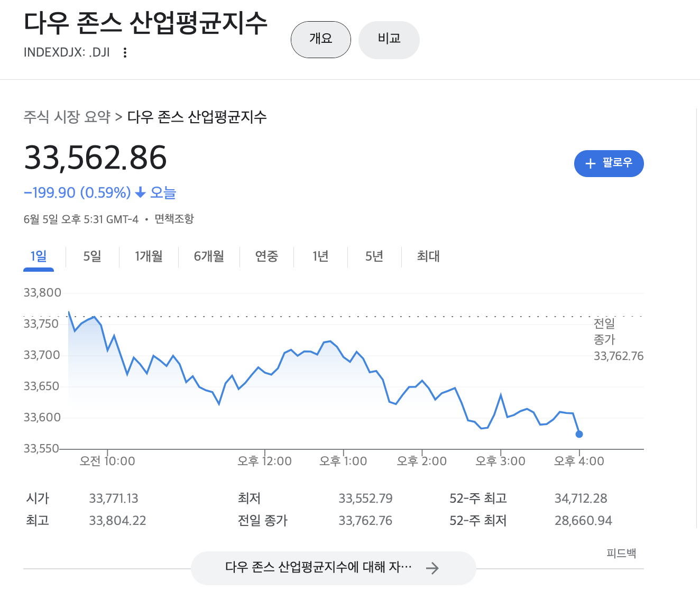Click the 33,650 y-axis label
This screenshot has width=700, height=591.
(x=41, y=386)
